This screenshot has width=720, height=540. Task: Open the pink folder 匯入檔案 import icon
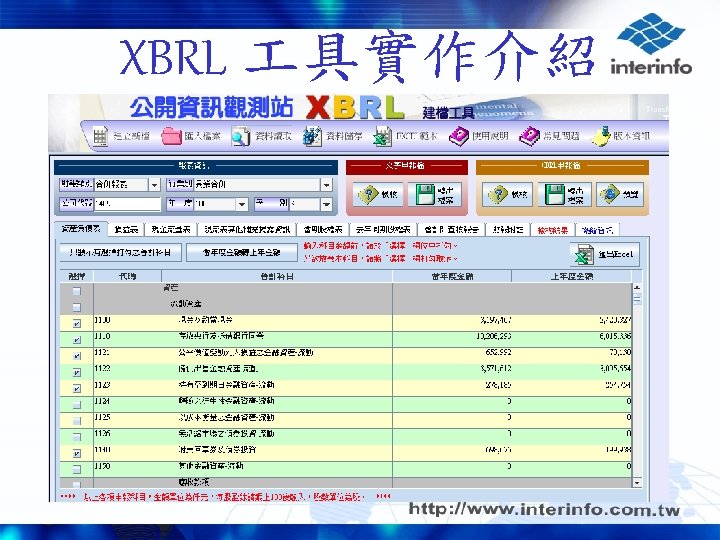tap(171, 136)
